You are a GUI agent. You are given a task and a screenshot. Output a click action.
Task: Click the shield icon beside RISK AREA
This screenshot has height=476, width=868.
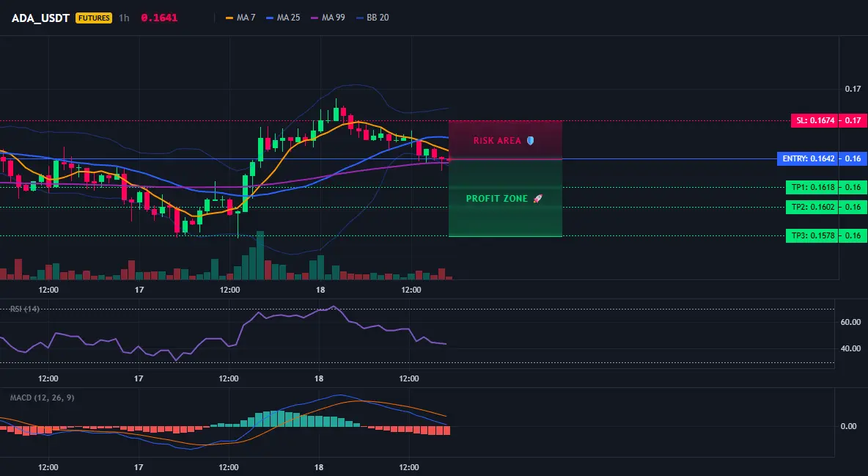tap(530, 141)
